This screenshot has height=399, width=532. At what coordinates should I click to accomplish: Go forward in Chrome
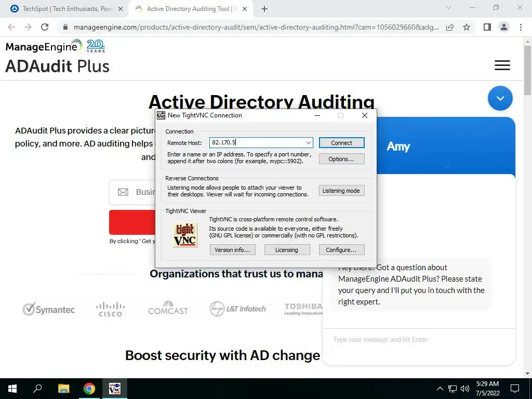[28, 27]
